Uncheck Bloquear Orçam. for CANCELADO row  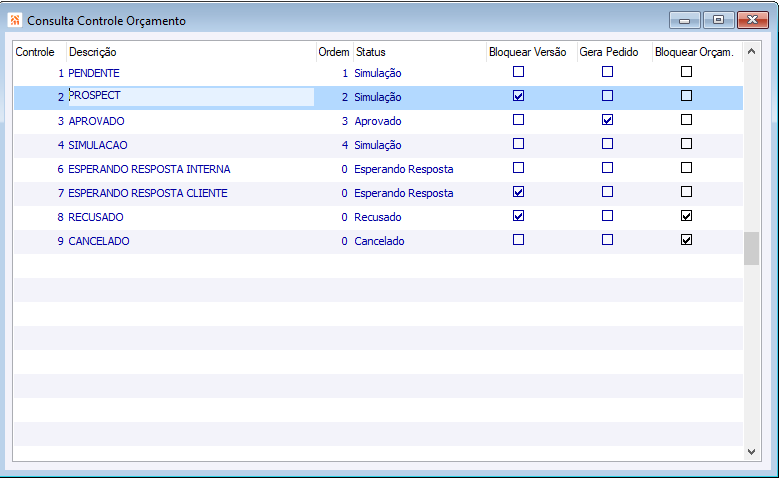pos(686,240)
